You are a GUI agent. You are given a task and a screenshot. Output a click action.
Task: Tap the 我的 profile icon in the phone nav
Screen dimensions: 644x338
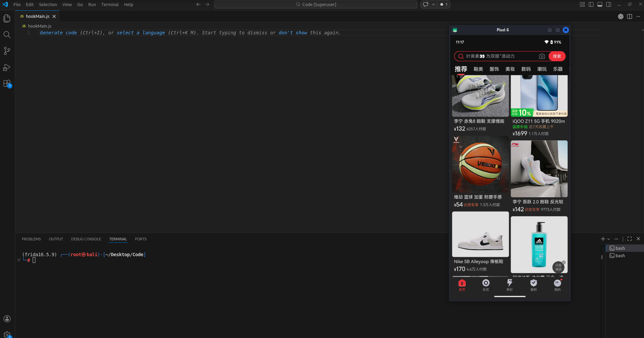[557, 285]
